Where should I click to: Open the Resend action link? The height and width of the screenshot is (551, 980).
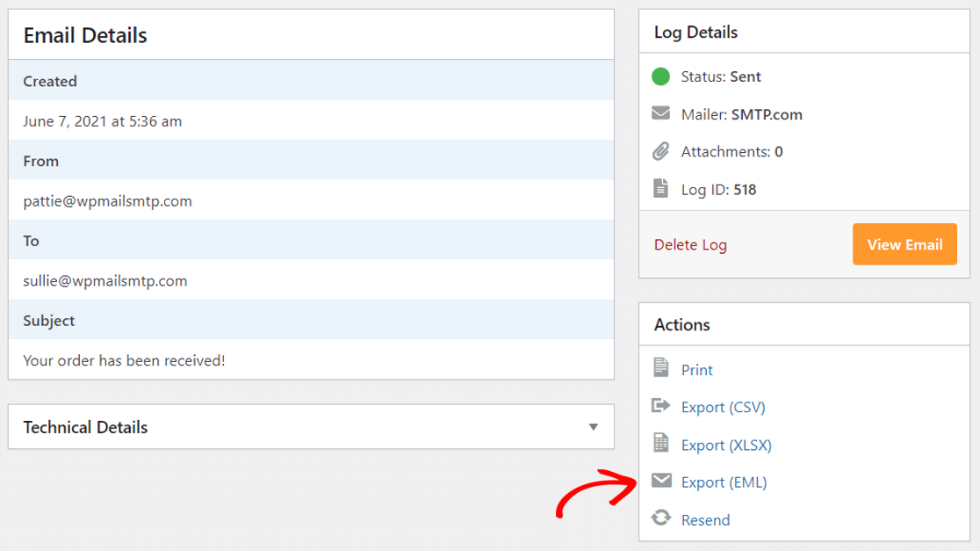pyautogui.click(x=705, y=519)
